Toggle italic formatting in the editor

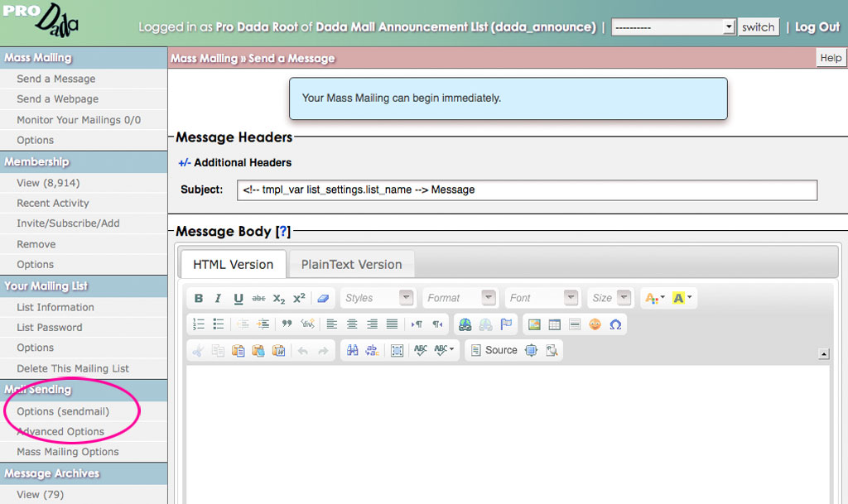[218, 298]
